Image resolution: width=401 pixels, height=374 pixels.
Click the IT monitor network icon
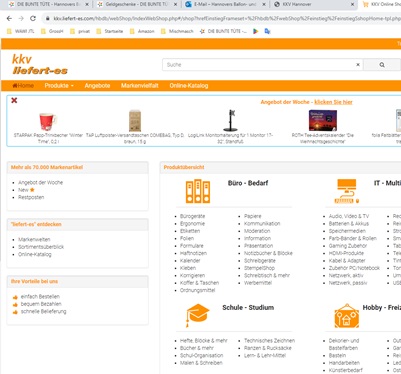pos(347,191)
